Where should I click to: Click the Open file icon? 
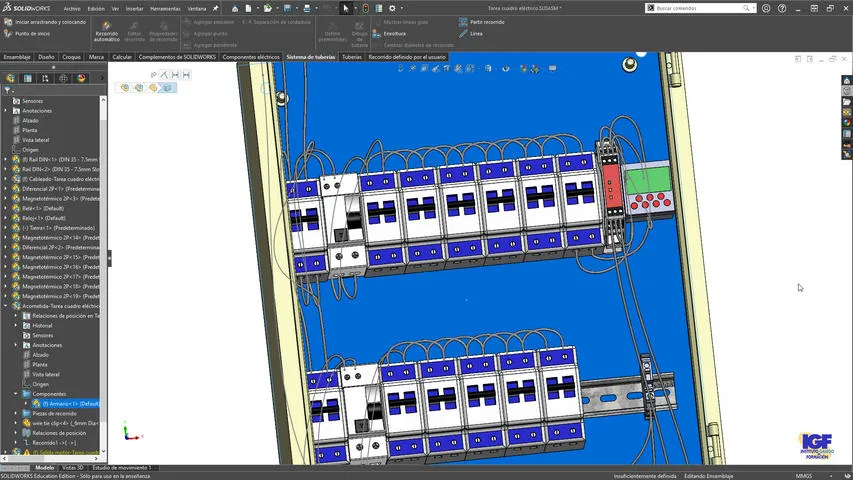click(268, 8)
